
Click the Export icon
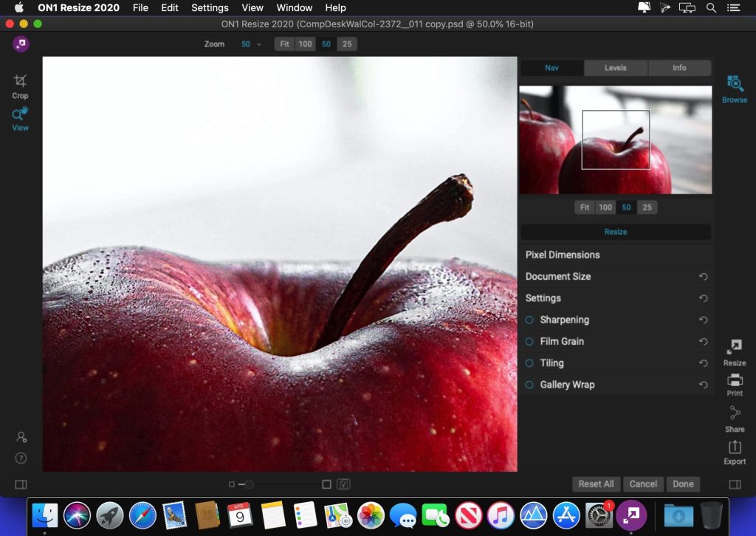(x=734, y=451)
